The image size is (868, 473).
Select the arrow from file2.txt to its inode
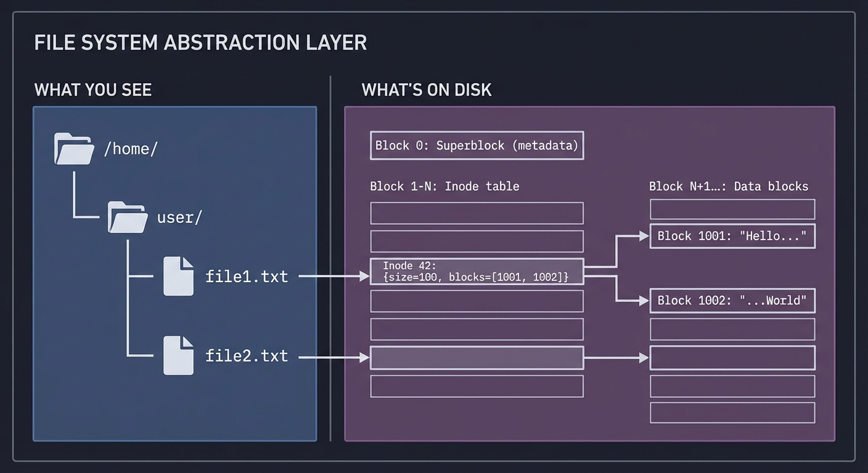[333, 357]
